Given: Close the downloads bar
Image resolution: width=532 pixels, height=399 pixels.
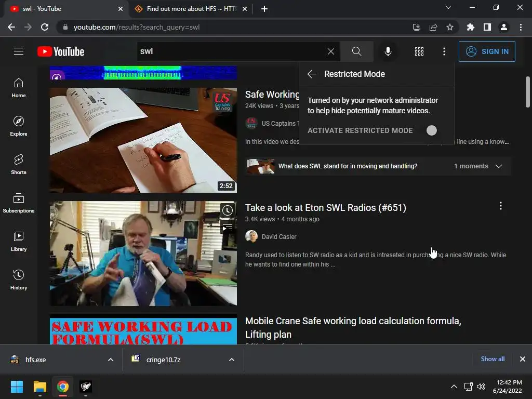Looking at the screenshot, I should [523, 359].
